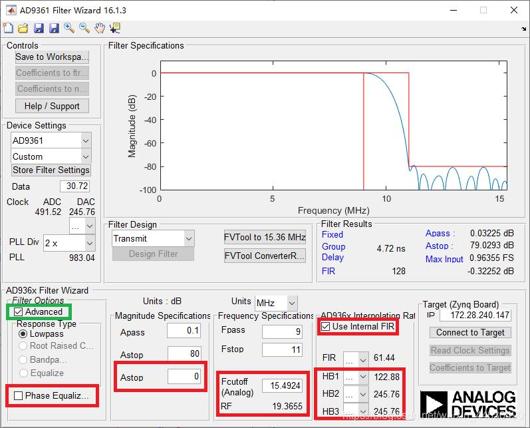Select the Pan hand tool
Viewport: 530px width, 428px height.
(x=99, y=28)
